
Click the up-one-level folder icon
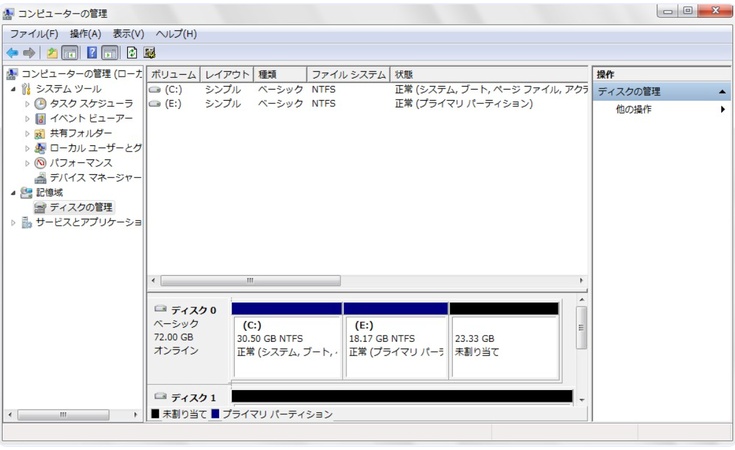coord(52,53)
